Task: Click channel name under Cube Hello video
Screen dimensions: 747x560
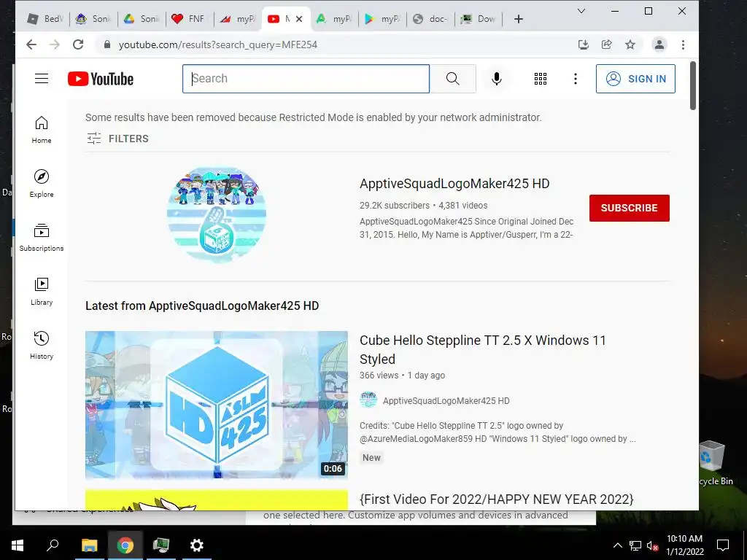Action: tap(446, 401)
